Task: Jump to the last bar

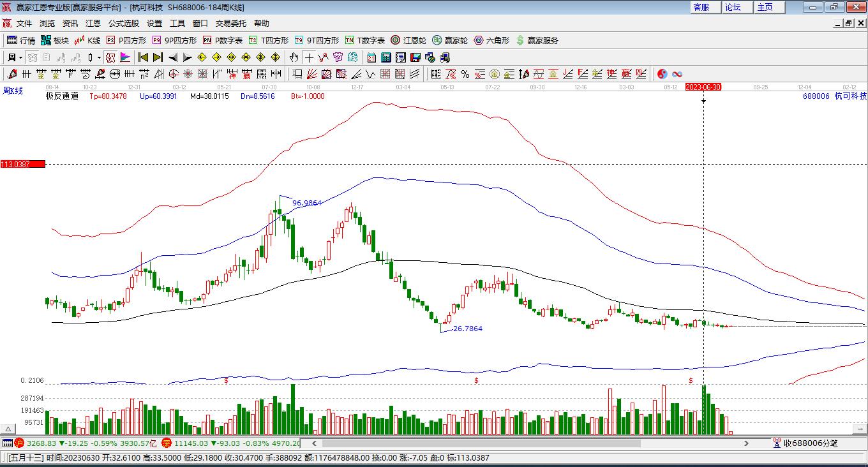Action: coord(158,57)
